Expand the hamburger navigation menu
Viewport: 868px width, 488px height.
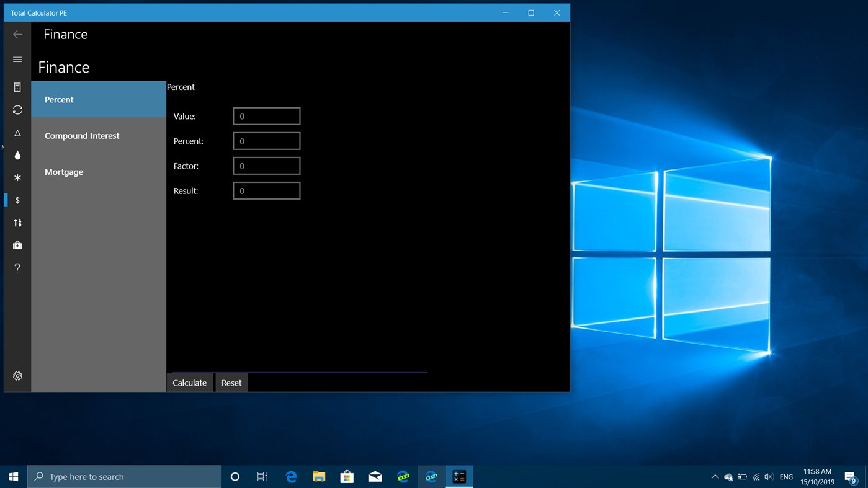pyautogui.click(x=17, y=59)
